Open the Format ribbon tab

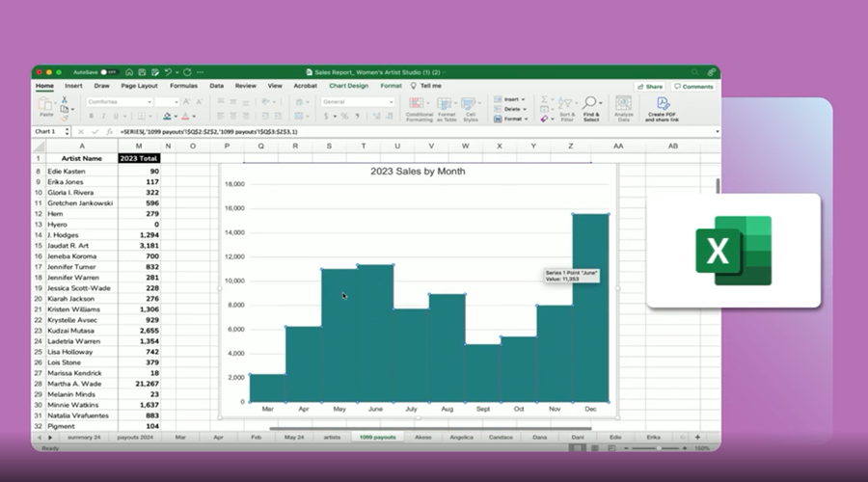pyautogui.click(x=391, y=86)
